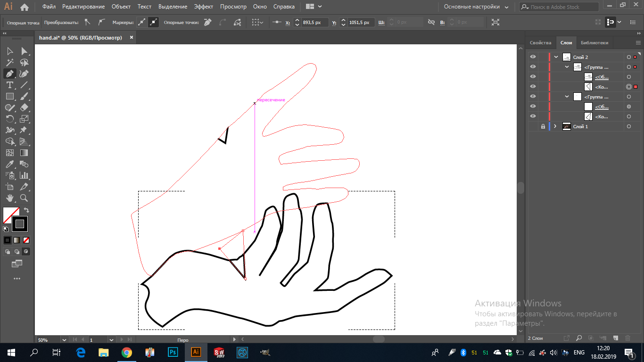Click the X coordinate input field
The image size is (644, 362).
point(314,22)
